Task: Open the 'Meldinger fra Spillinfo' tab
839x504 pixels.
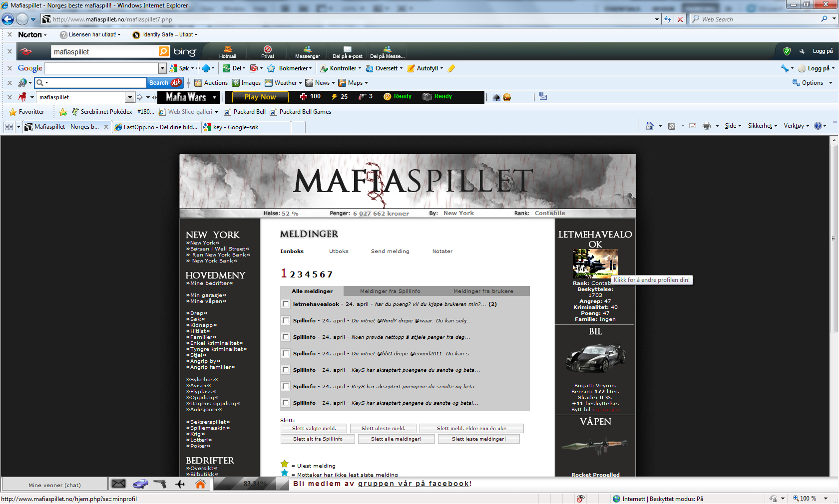Action: (390, 291)
